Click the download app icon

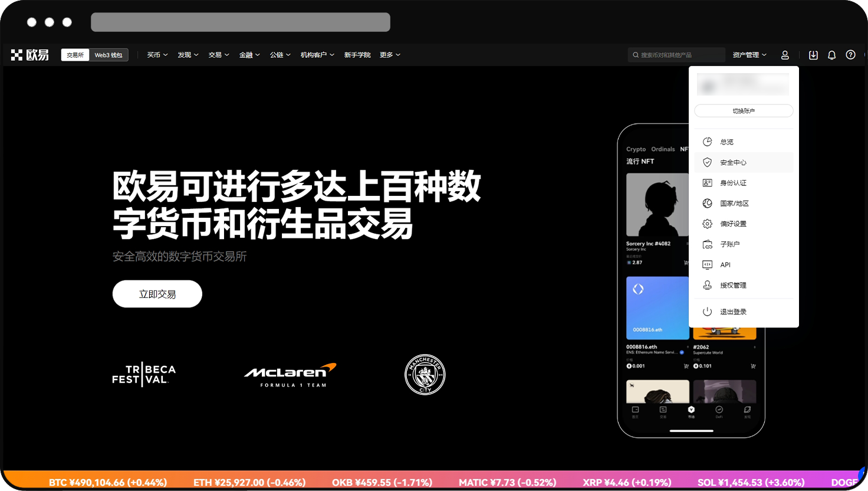[x=813, y=55]
